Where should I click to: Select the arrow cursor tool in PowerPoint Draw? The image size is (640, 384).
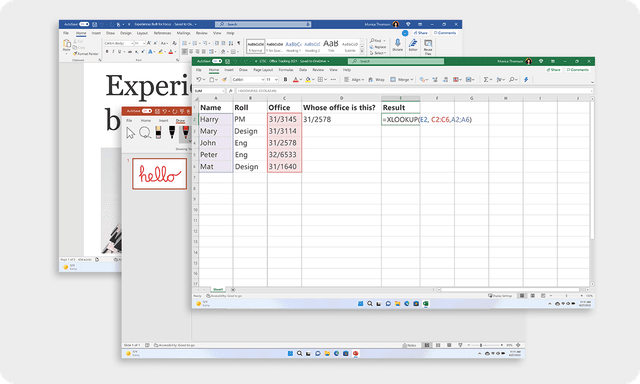tap(130, 133)
